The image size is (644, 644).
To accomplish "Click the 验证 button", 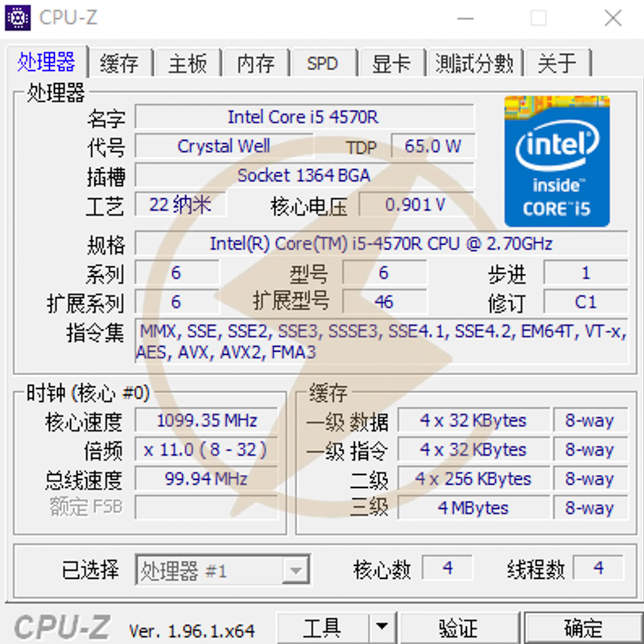I will (458, 628).
